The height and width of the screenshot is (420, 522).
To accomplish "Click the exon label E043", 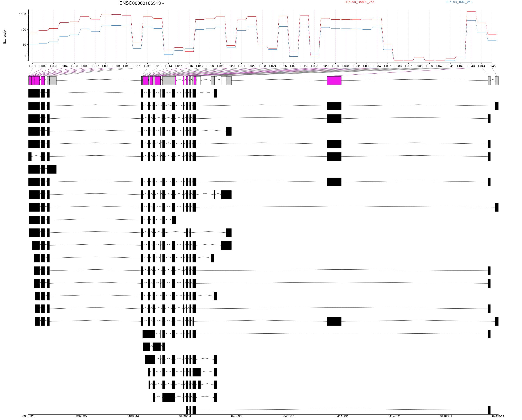I will 471,66.
